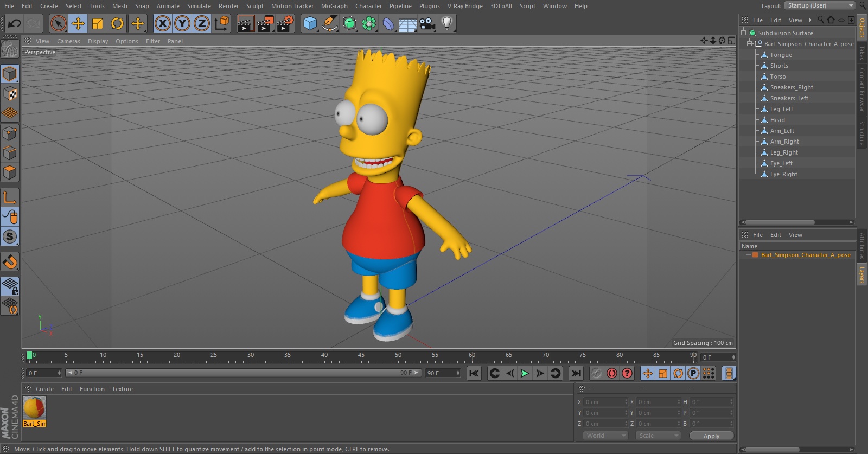Open the Content Browser side tab
The width and height of the screenshot is (868, 454).
click(x=861, y=89)
